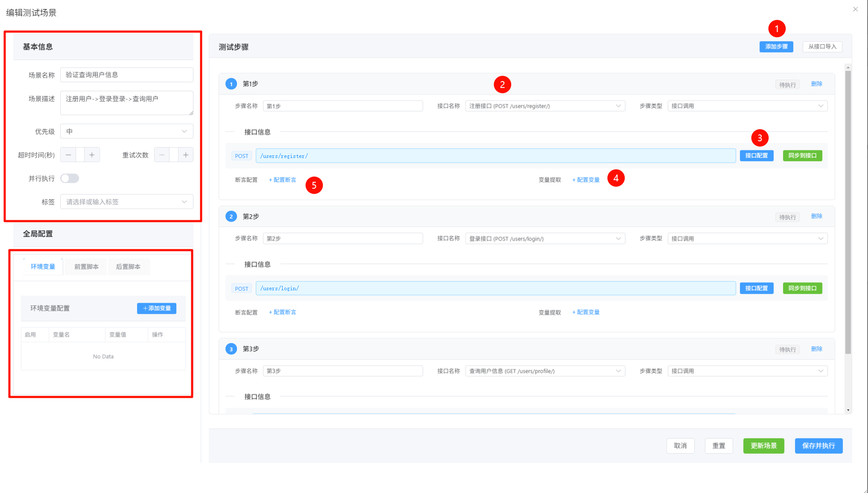Switch to the 后置脚本 tab
Image resolution: width=868 pixels, height=493 pixels.
(x=128, y=267)
